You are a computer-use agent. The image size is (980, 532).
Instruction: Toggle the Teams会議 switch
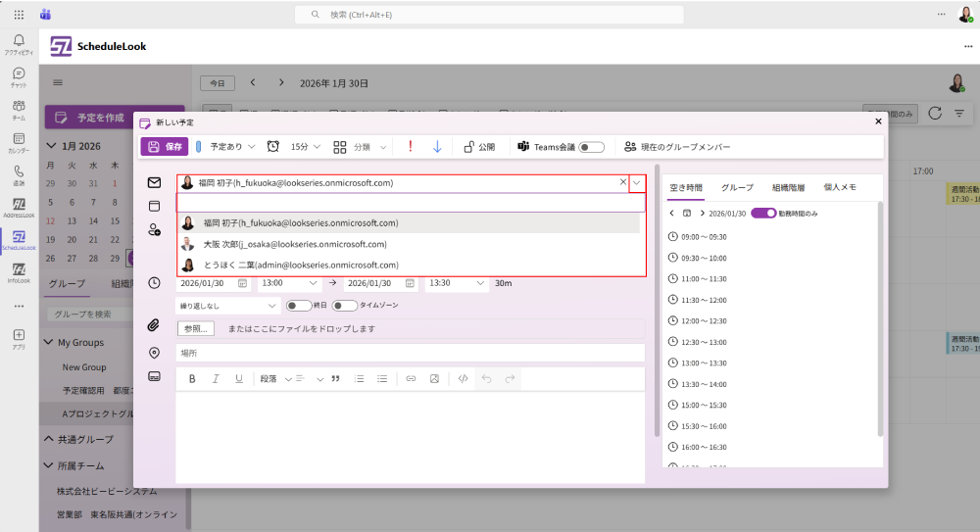coord(591,147)
